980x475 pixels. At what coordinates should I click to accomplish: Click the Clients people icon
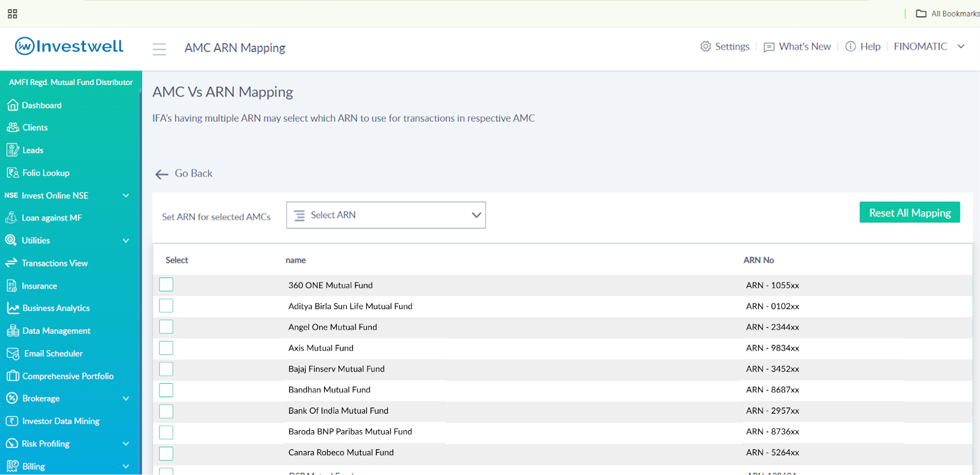tap(13, 127)
